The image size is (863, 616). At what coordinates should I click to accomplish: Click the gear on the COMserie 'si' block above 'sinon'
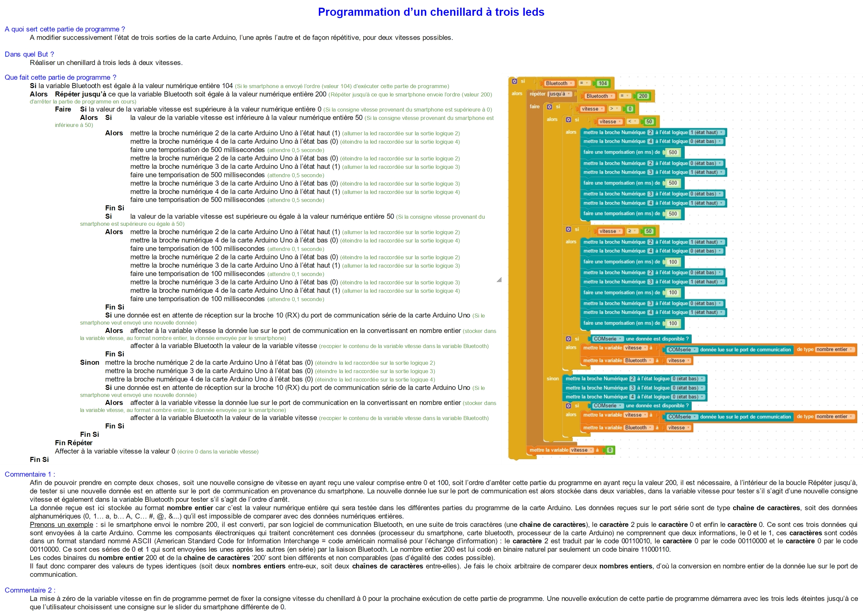(x=568, y=339)
